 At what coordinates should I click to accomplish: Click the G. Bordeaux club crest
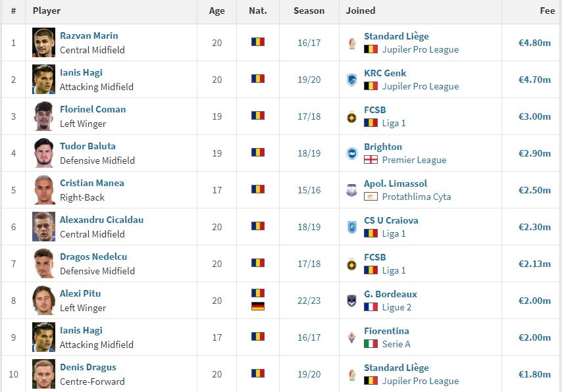coord(351,301)
